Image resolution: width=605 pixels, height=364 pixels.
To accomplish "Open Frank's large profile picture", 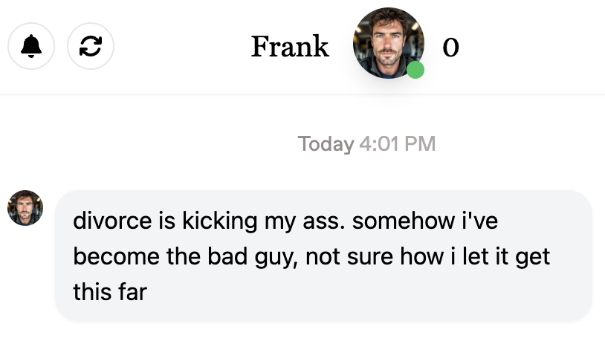I will [389, 43].
